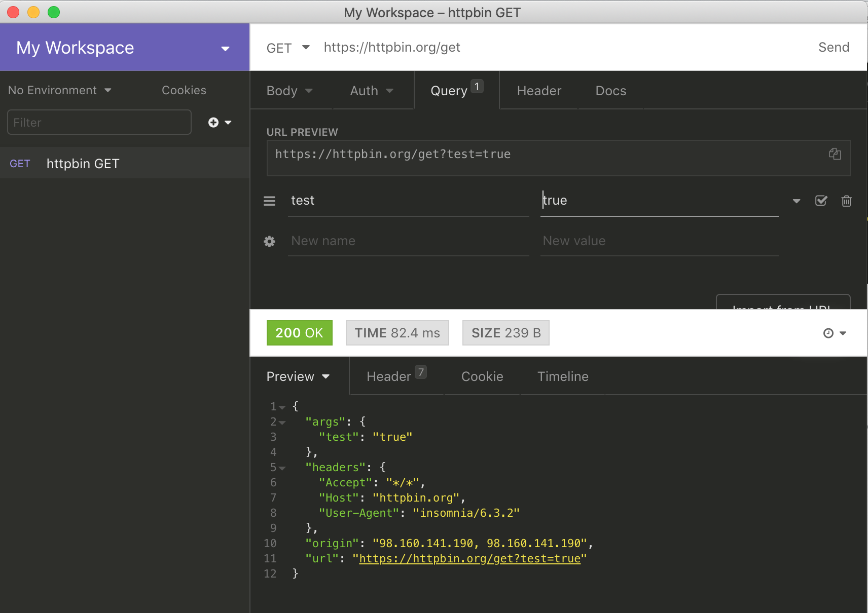Delete the test query parameter
Screen dimensions: 868x613
pos(846,201)
